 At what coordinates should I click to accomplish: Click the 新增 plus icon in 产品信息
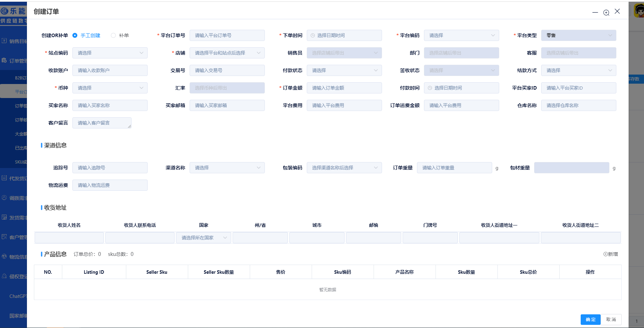[606, 254]
